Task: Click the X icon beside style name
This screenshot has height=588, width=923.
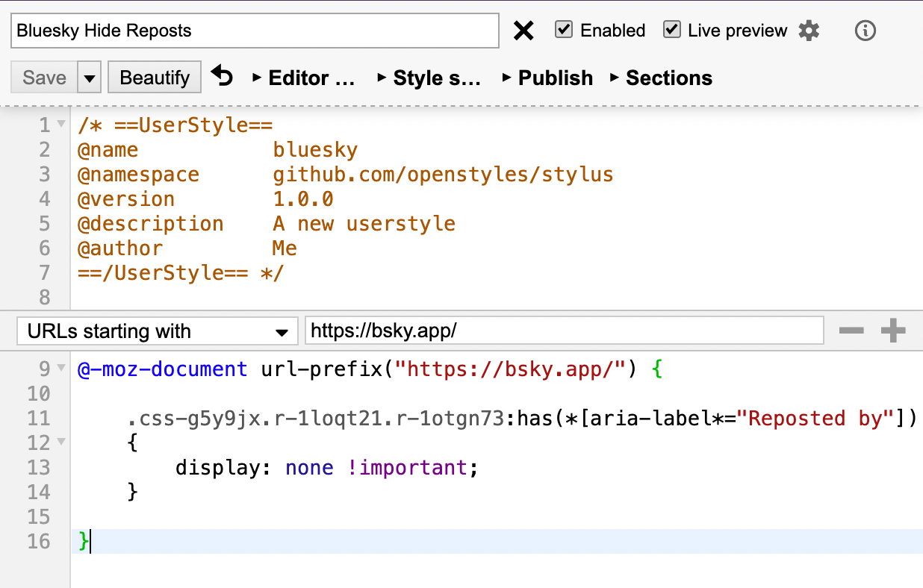Action: point(524,31)
